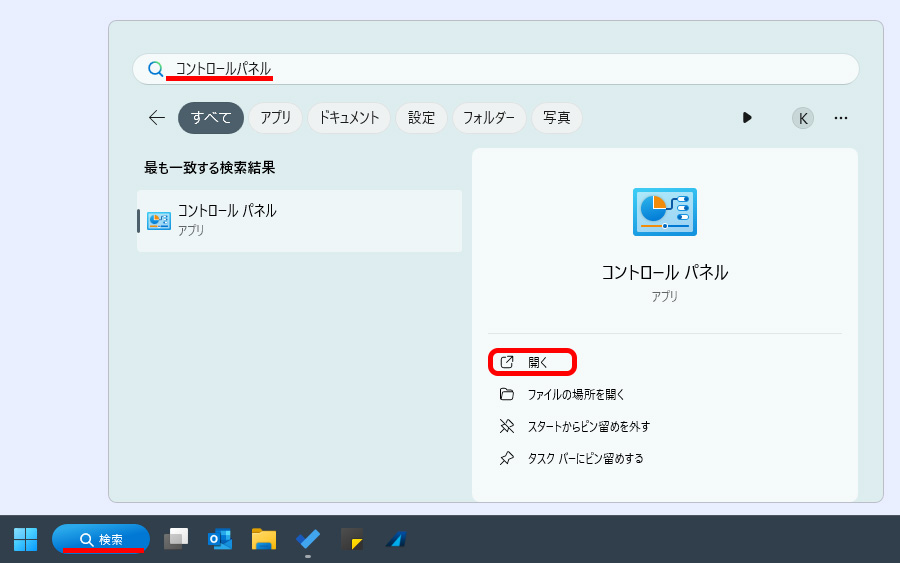This screenshot has width=900, height=563.
Task: Open File Explorer from the taskbar
Action: pyautogui.click(x=264, y=539)
